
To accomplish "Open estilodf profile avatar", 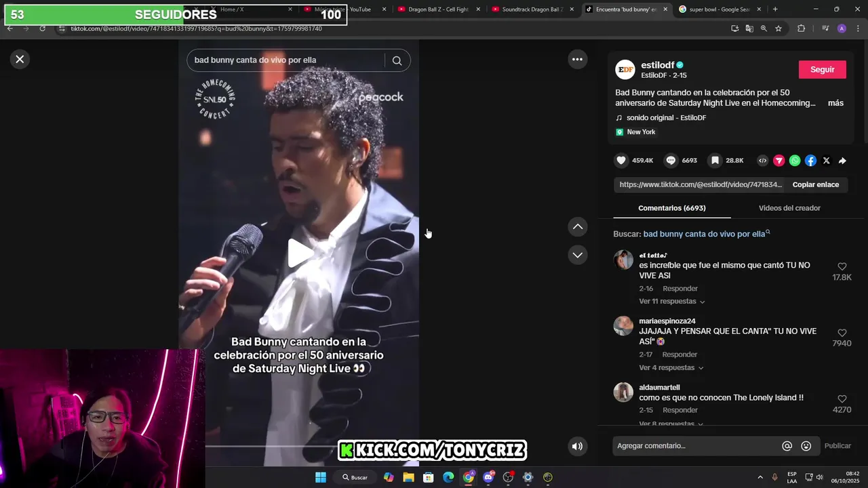I will tap(625, 69).
